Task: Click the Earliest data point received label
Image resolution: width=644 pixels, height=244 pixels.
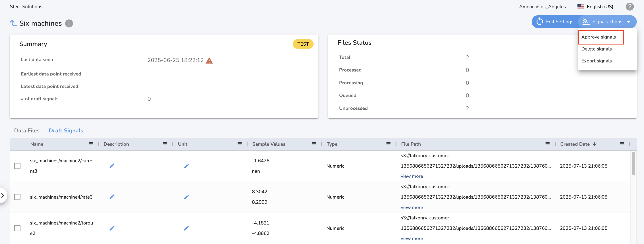Action: point(51,74)
